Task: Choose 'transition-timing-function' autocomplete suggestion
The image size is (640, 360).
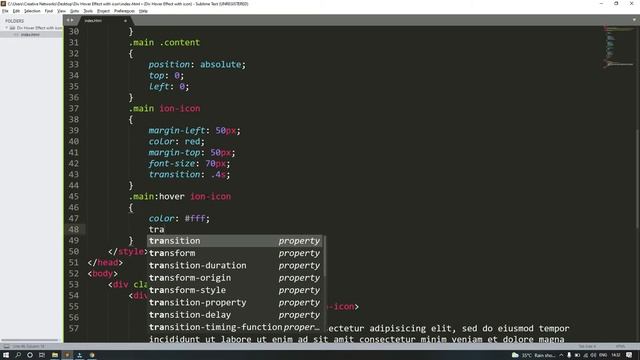Action: 234,327
